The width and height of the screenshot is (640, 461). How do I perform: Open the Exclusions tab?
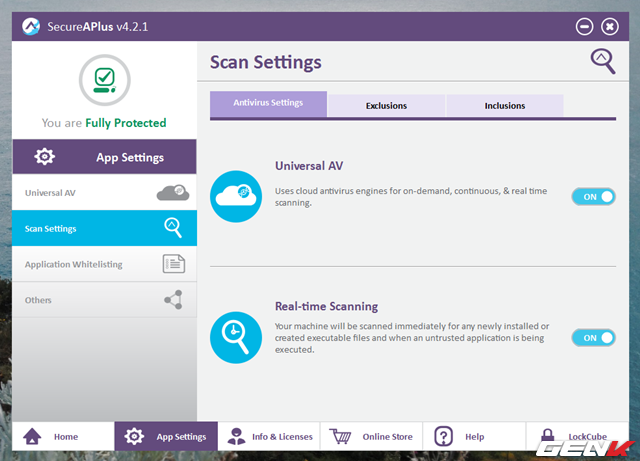coord(386,106)
